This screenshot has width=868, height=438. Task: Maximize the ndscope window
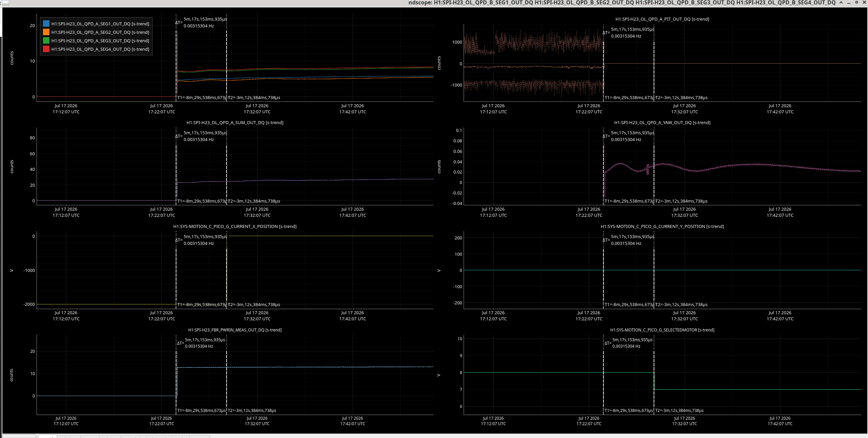(x=856, y=3)
